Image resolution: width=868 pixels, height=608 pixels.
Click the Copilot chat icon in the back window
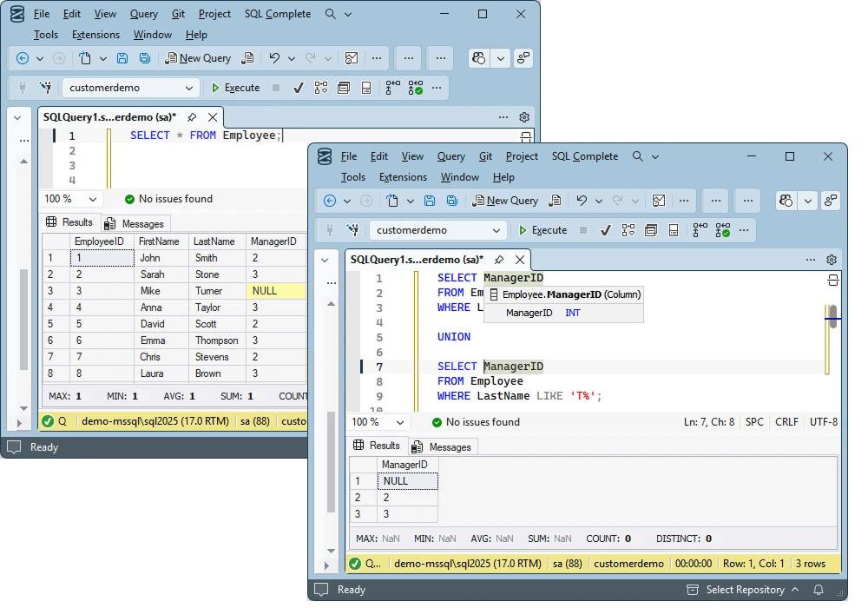(479, 58)
